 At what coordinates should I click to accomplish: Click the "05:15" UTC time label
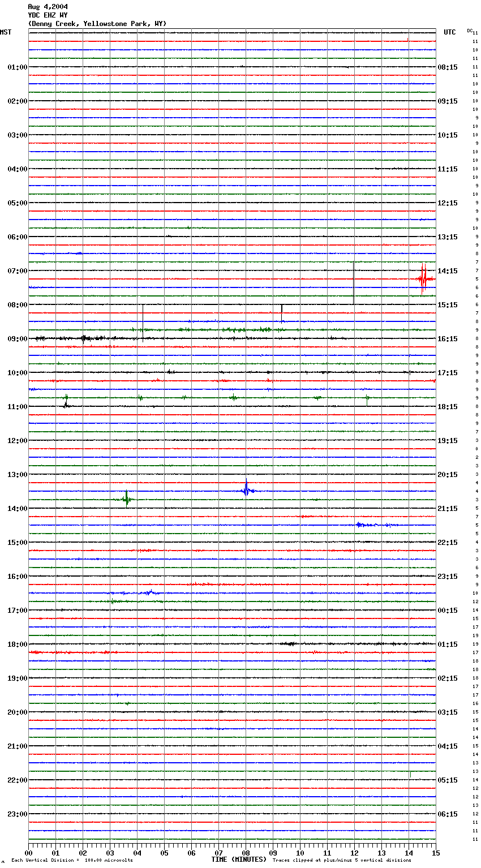click(448, 780)
